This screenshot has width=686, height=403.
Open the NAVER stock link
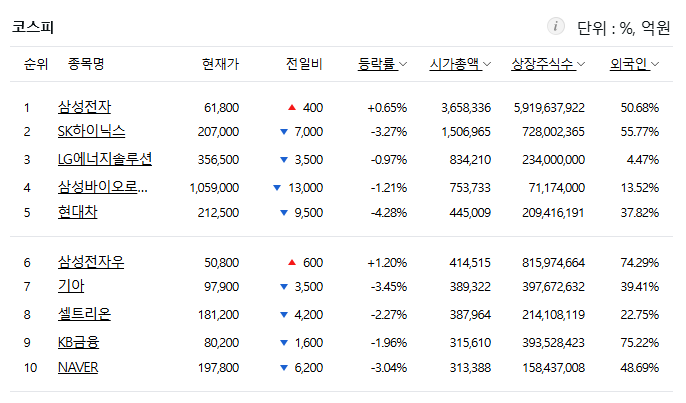[x=78, y=367]
